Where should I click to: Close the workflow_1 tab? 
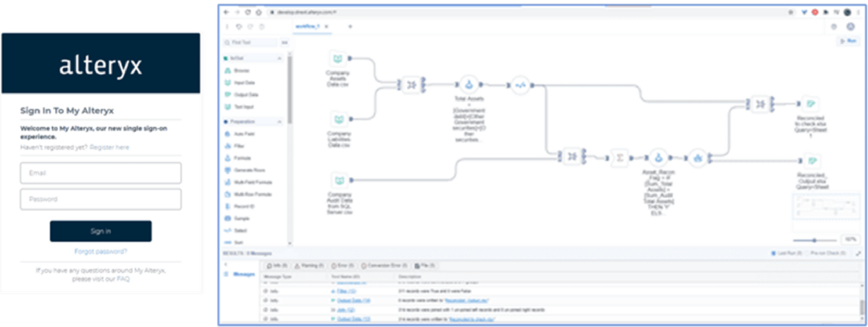(326, 27)
